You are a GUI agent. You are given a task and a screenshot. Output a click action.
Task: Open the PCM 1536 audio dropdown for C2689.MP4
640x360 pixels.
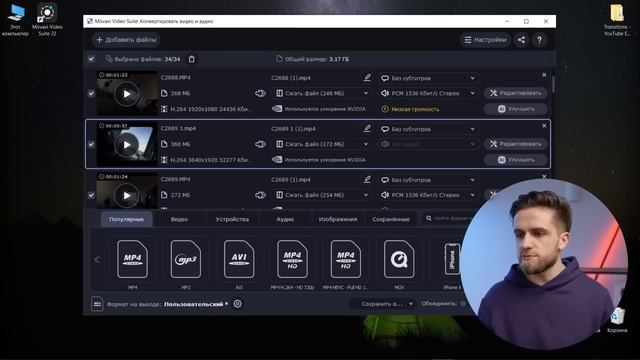point(428,195)
